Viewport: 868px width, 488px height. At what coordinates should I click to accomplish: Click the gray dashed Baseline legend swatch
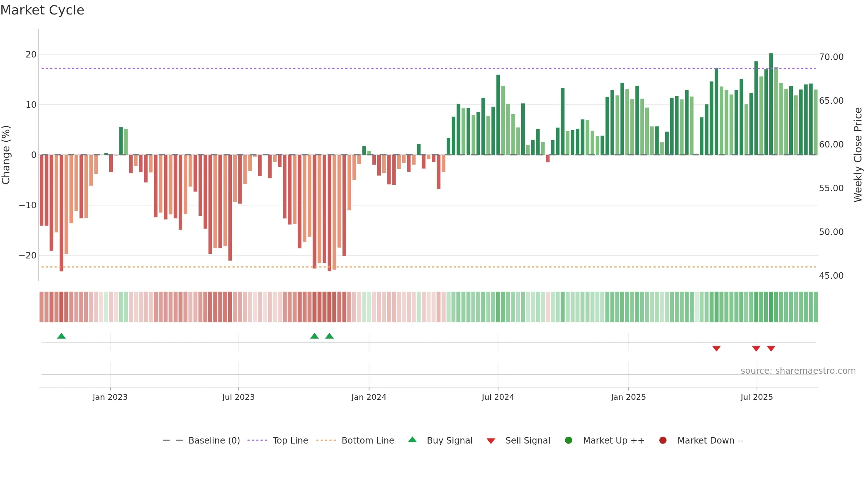coord(173,440)
